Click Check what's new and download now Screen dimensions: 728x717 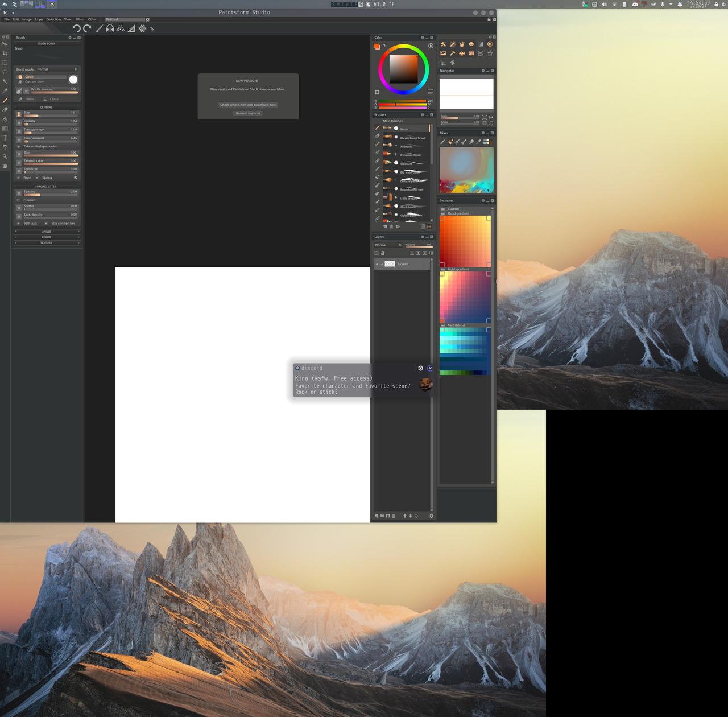click(248, 105)
